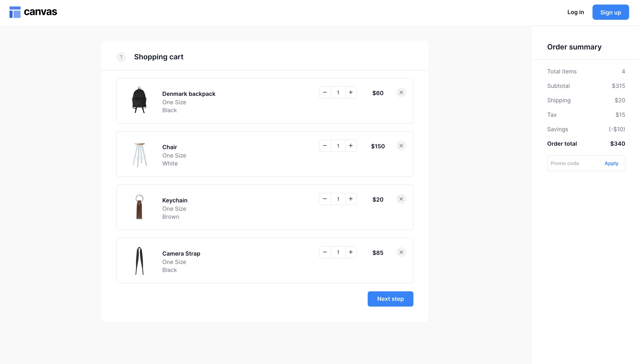Proceed with the Next step button

[390, 299]
